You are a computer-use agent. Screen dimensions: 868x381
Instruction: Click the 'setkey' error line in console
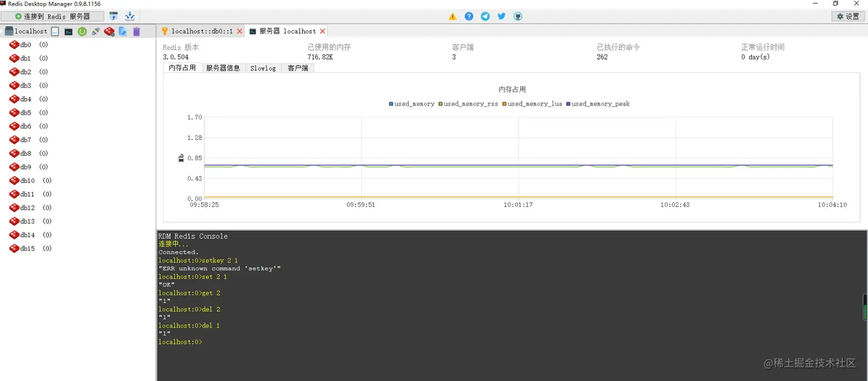click(220, 269)
